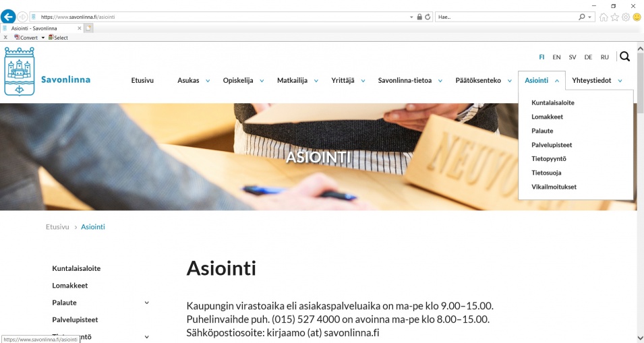Click the browser back arrow button
Viewport: 644px width, 343px height.
tap(8, 17)
